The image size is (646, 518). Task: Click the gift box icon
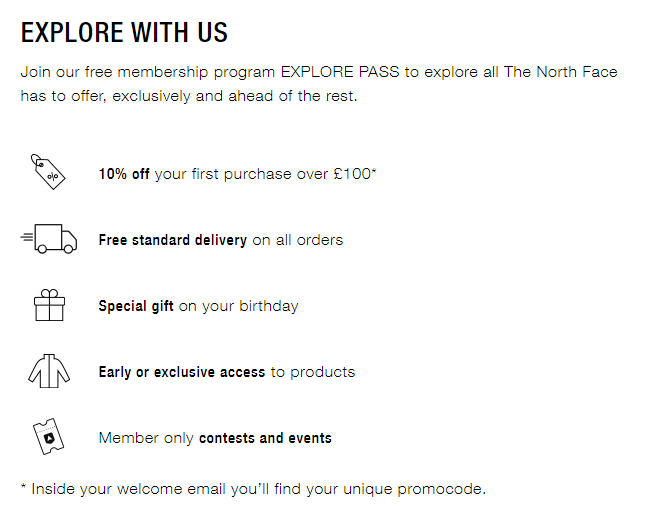(x=49, y=305)
